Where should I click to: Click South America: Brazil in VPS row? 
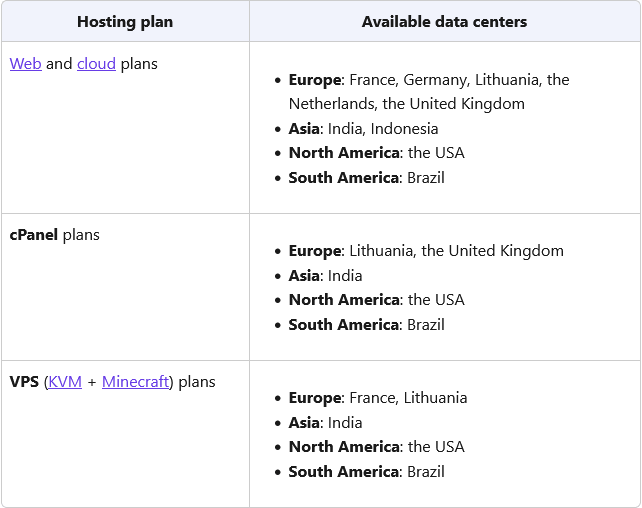[366, 472]
